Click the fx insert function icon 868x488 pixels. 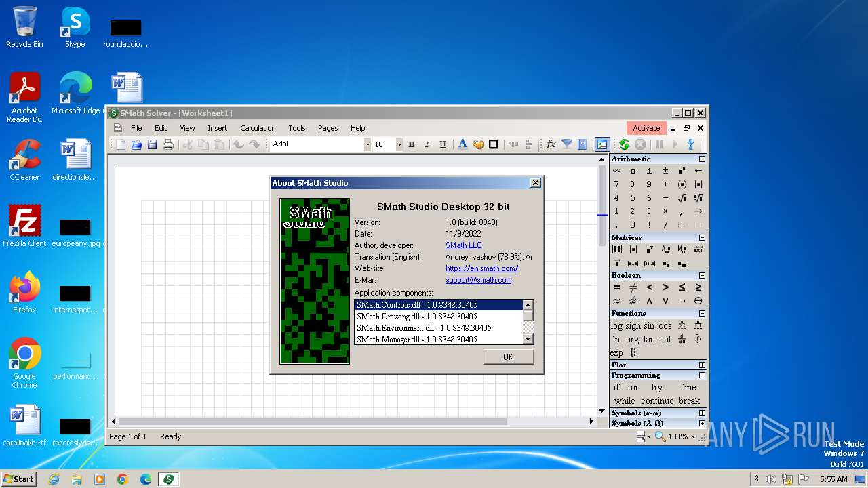pyautogui.click(x=551, y=144)
